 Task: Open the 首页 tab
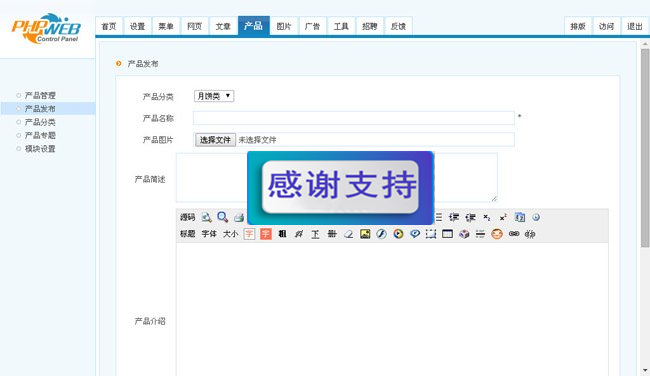point(109,26)
